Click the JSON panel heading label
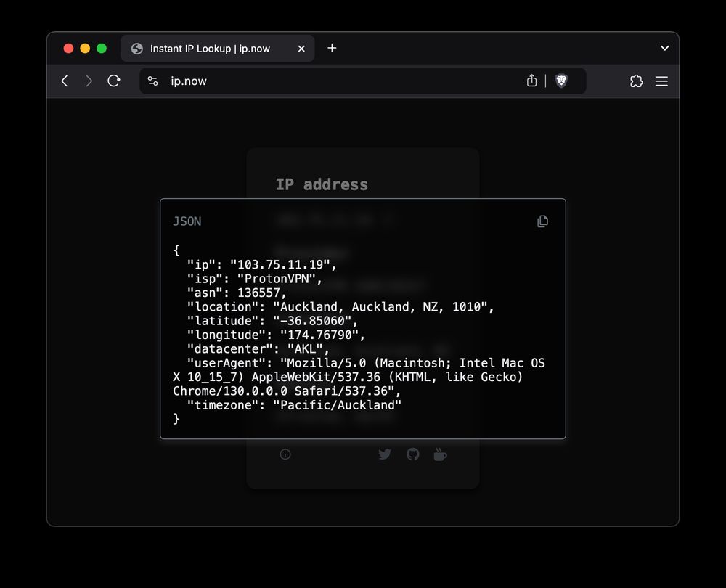 coord(187,221)
